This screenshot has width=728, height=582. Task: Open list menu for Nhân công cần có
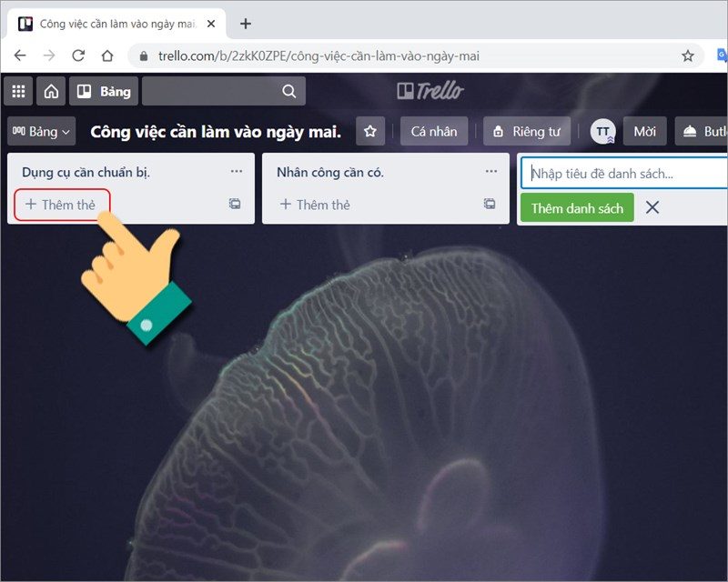point(491,171)
